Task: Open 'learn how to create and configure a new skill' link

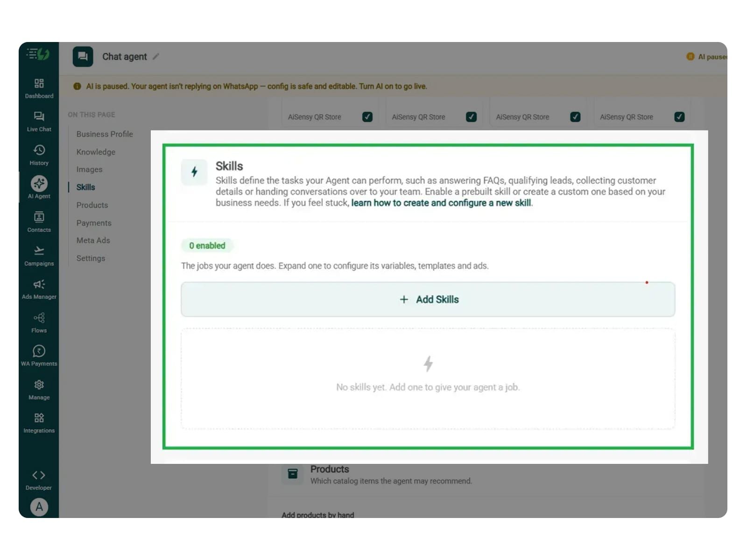Action: pos(441,203)
